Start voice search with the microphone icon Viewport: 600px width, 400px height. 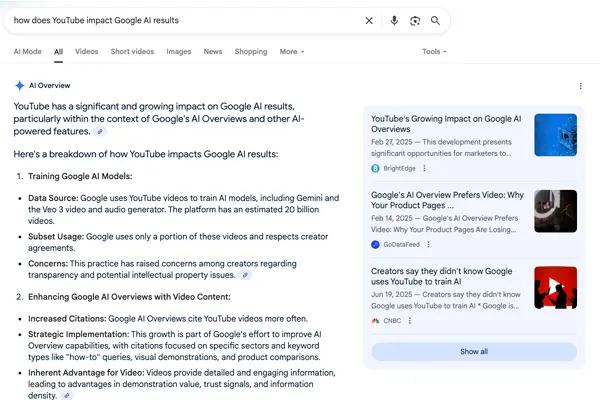click(394, 21)
